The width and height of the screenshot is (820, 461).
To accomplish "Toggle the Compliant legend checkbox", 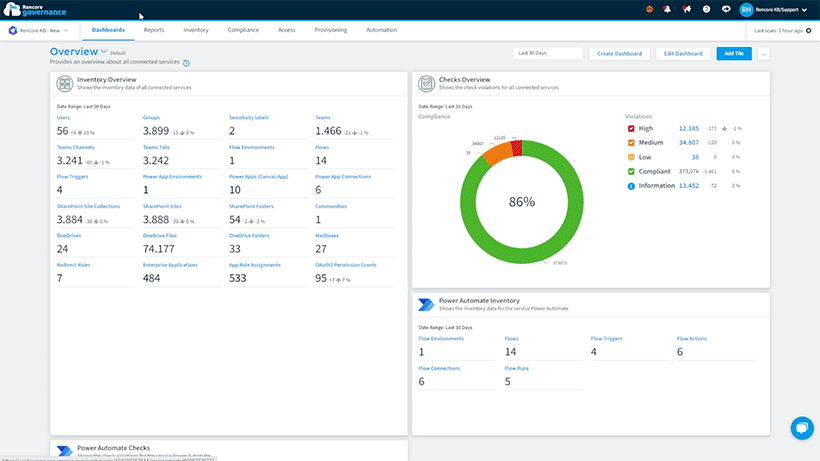I will pyautogui.click(x=631, y=171).
